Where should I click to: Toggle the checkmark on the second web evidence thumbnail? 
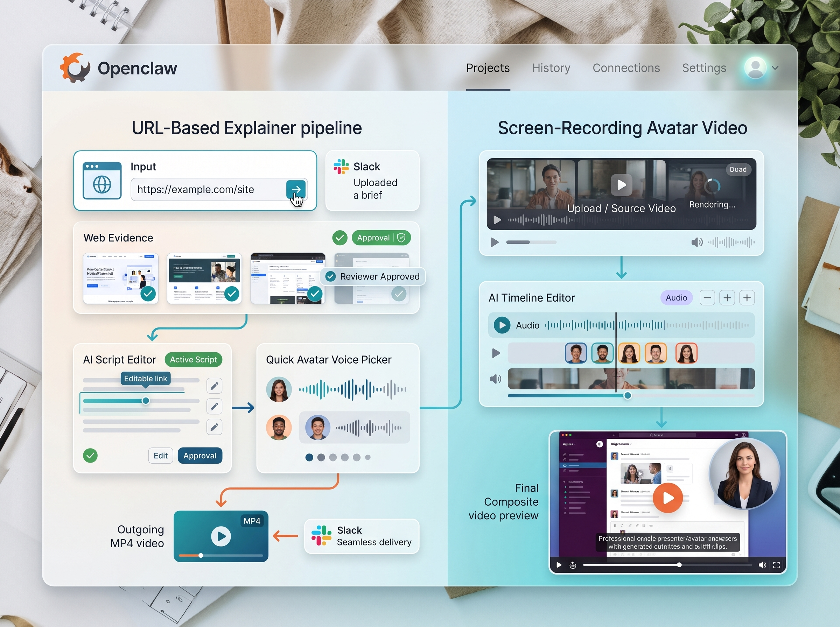click(x=232, y=294)
